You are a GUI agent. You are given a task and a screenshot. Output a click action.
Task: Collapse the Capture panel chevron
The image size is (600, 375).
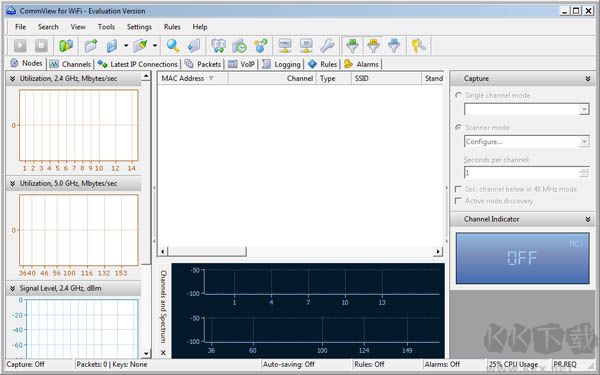click(587, 78)
